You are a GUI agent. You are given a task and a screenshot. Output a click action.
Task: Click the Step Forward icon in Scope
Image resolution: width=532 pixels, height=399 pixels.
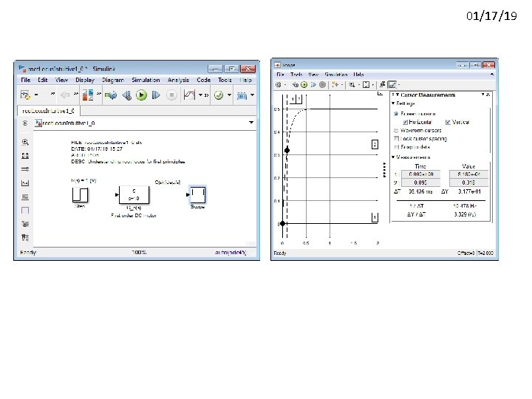(313, 85)
